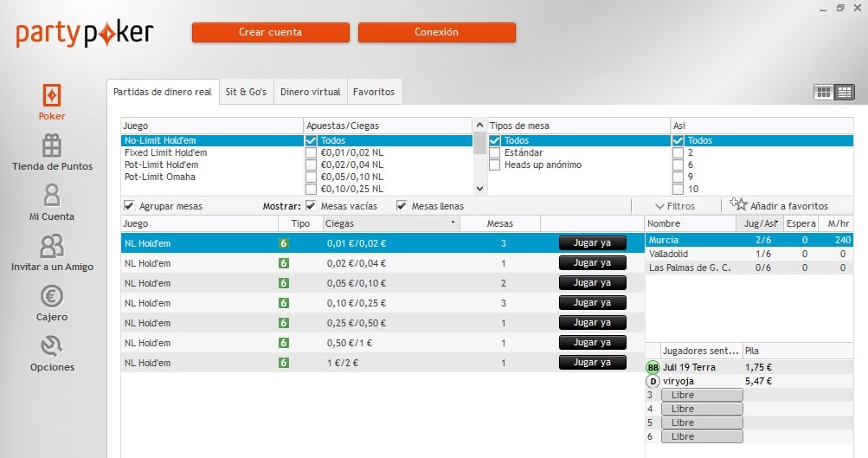Check the €0,01/0,02 NL stakes box
The height and width of the screenshot is (458, 868).
(311, 153)
